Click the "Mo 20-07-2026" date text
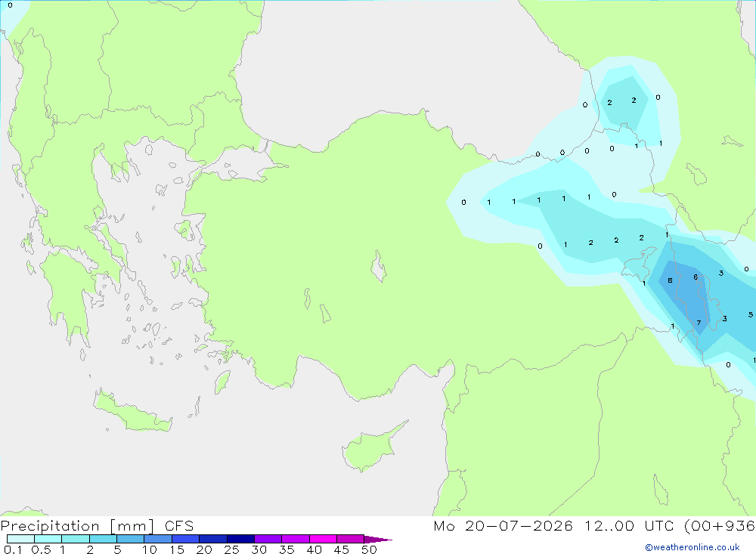Viewport: 756px width, 554px height. coord(503,525)
